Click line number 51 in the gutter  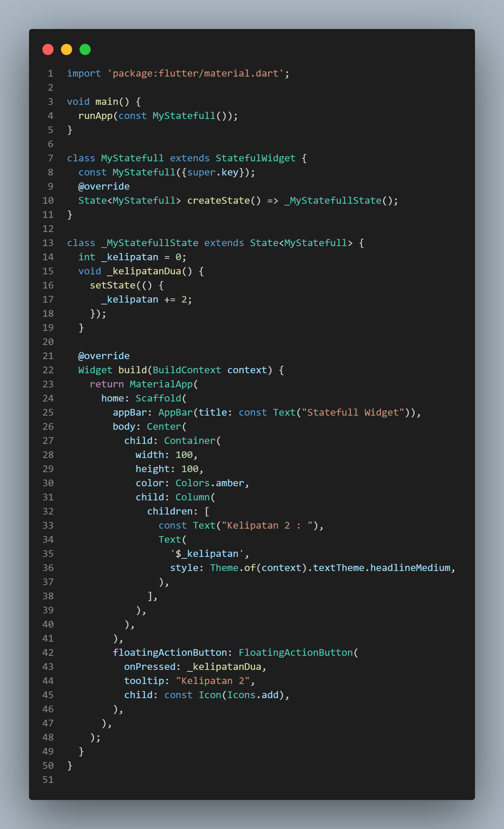[x=48, y=780]
